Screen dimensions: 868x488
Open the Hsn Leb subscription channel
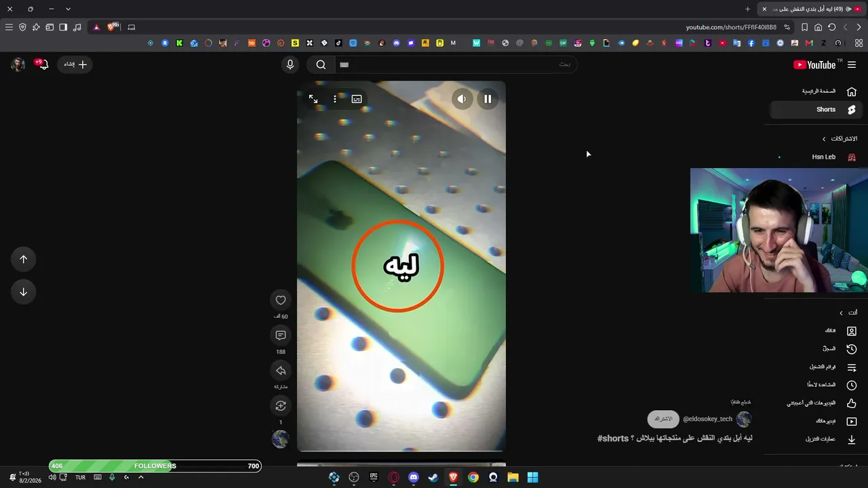pos(816,157)
